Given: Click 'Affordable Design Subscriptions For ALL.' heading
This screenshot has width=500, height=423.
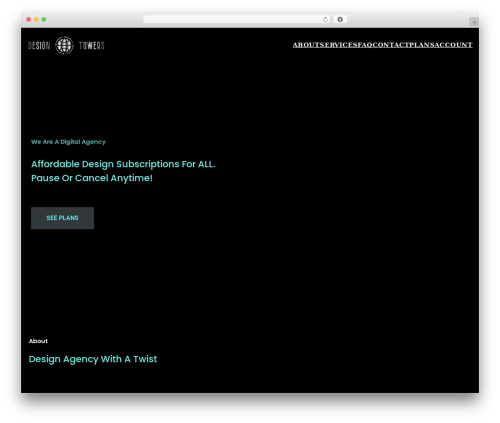Looking at the screenshot, I should coord(123,164).
